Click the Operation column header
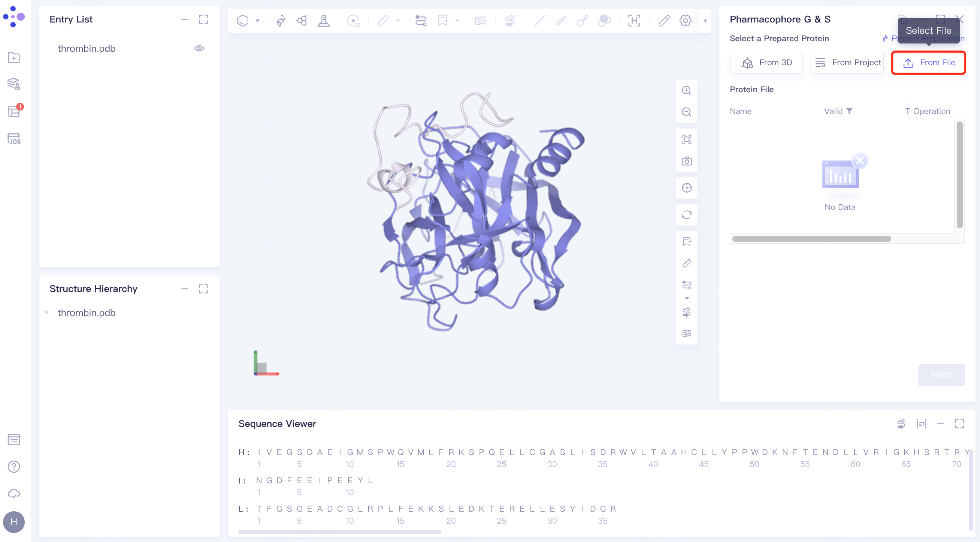This screenshot has height=542, width=980. tap(931, 111)
